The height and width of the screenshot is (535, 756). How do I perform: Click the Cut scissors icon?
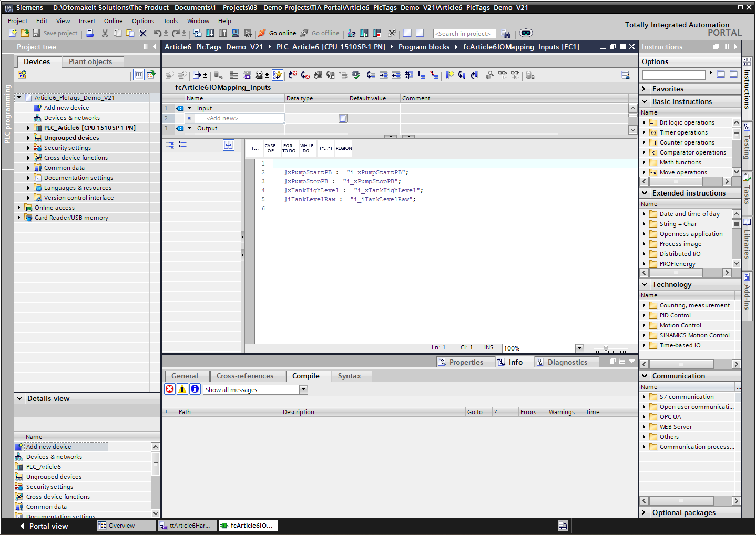coord(105,33)
